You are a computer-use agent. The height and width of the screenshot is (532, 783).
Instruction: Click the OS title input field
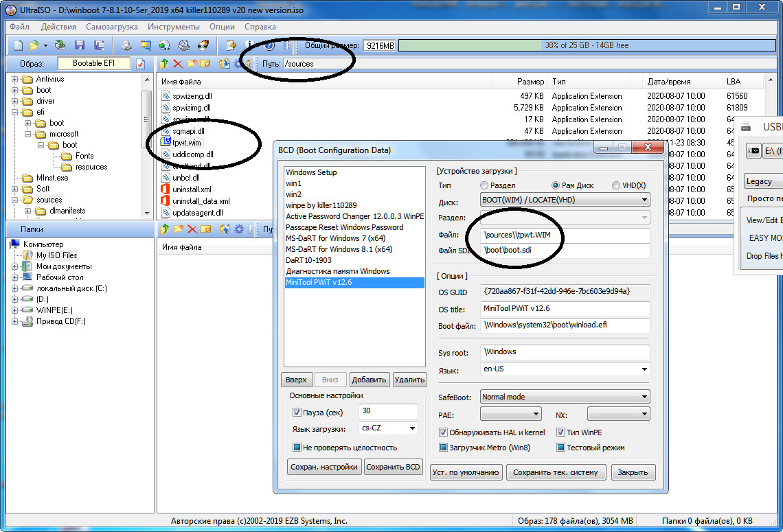tap(565, 309)
